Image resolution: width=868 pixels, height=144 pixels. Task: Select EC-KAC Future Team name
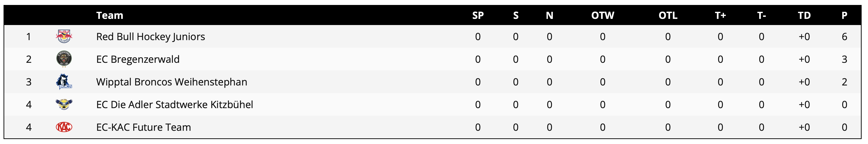(143, 127)
